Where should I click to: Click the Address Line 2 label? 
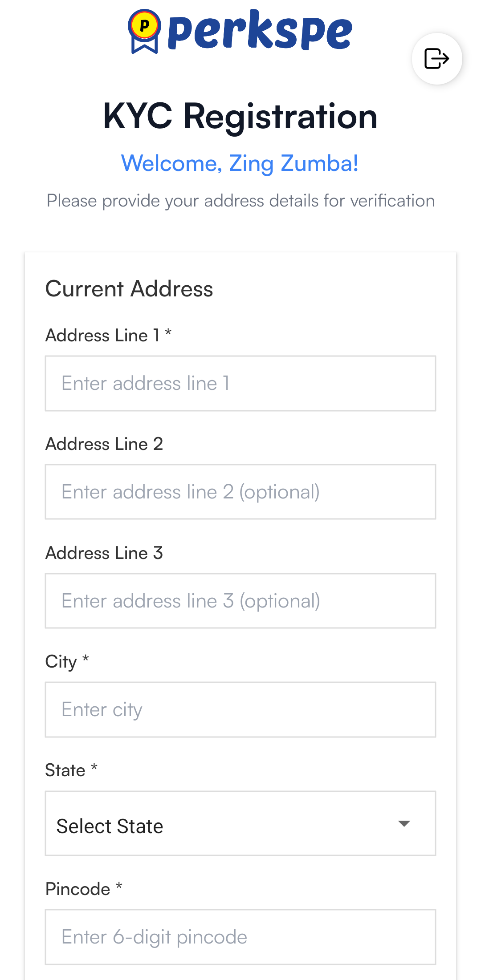104,444
